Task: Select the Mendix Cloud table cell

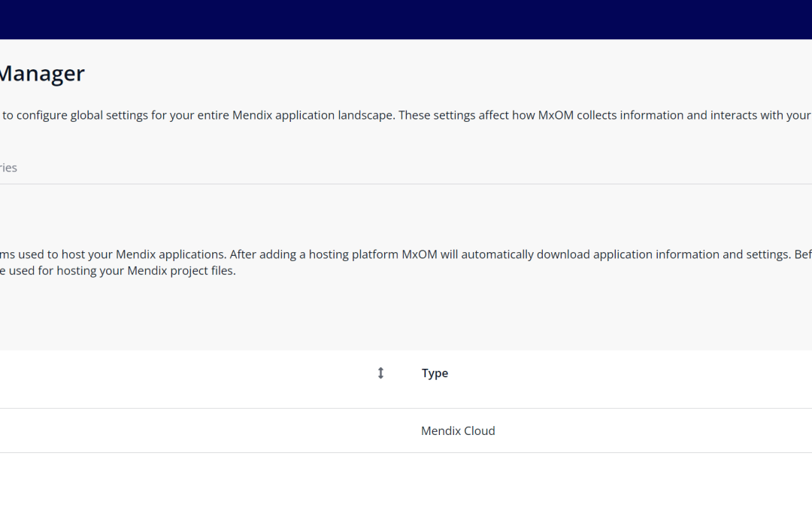Action: coord(458,430)
